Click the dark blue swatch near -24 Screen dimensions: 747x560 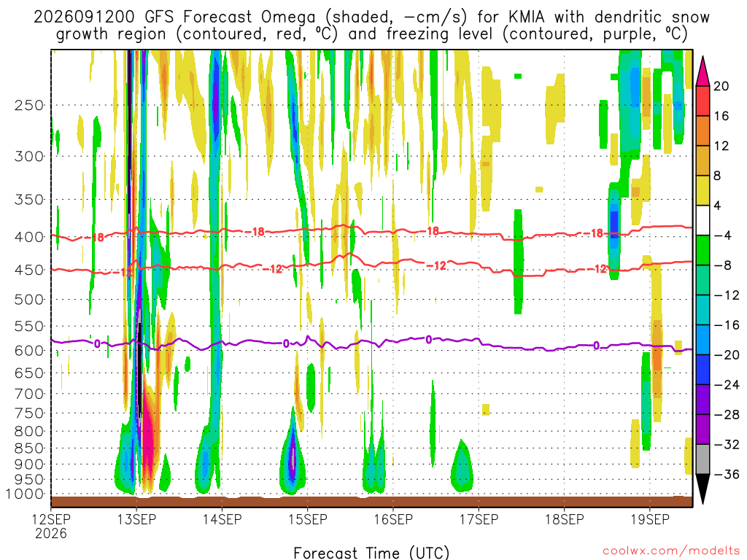point(703,370)
